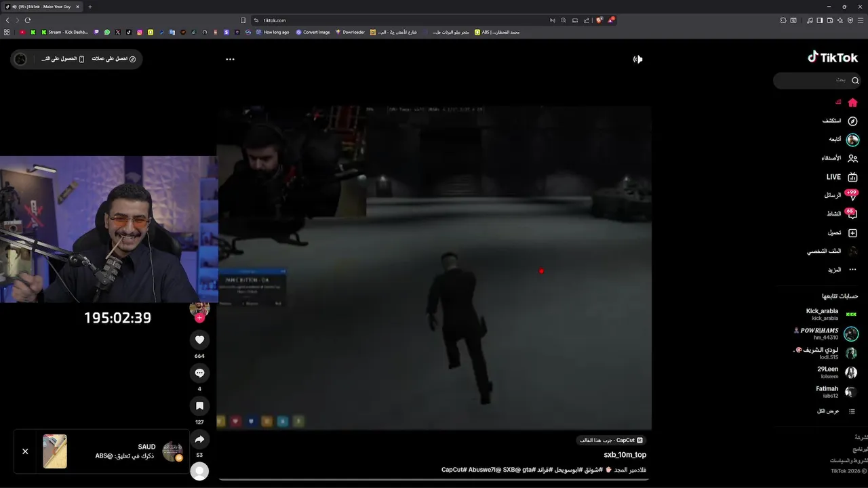Open Convert Image bookmark
This screenshot has width=868, height=488.
tap(313, 32)
